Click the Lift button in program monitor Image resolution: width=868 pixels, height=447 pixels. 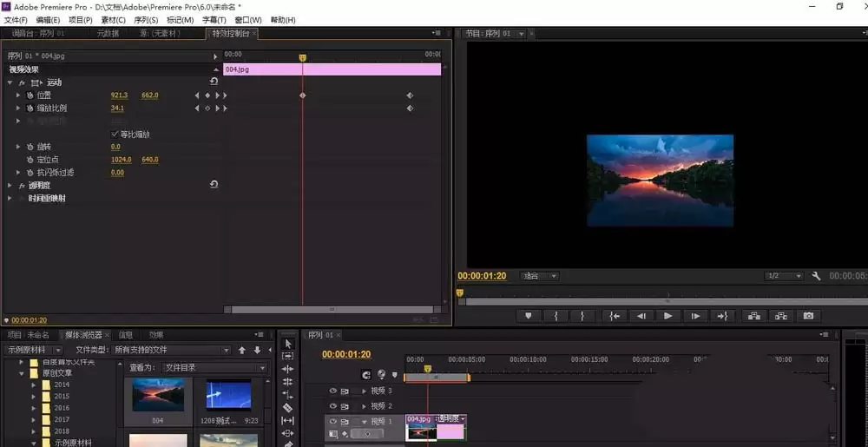(x=754, y=316)
